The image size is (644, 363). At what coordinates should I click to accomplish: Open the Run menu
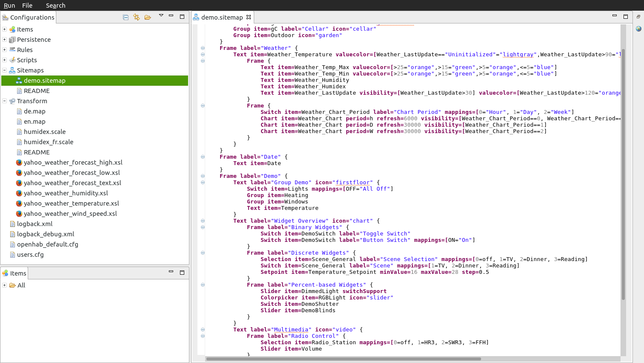point(9,6)
